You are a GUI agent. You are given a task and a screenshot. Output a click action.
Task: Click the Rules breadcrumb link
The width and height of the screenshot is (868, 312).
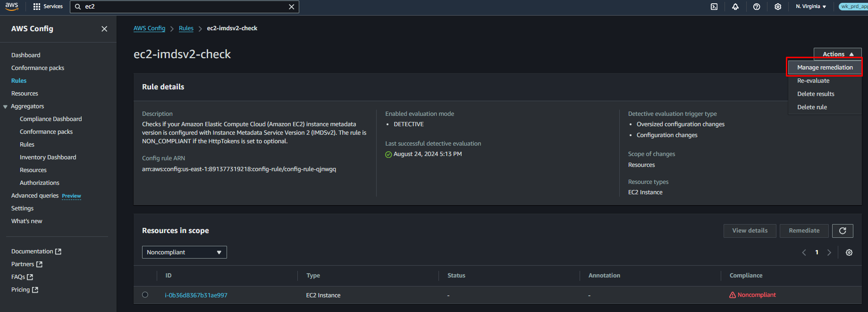[186, 28]
